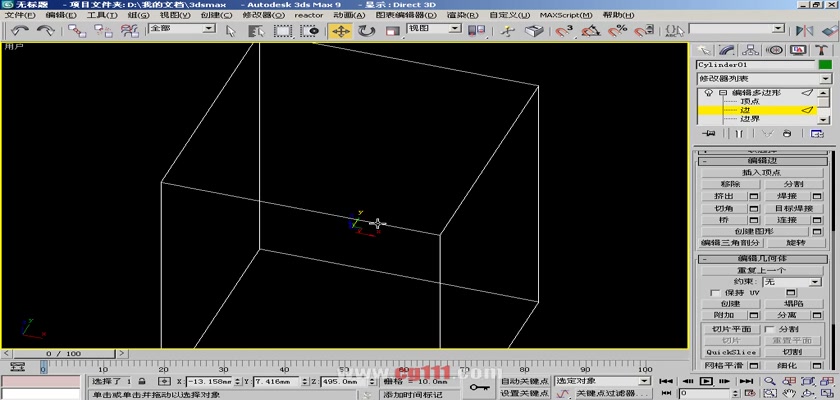Open the 文件(F) menu
Viewport: 840px width, 400px height.
20,15
